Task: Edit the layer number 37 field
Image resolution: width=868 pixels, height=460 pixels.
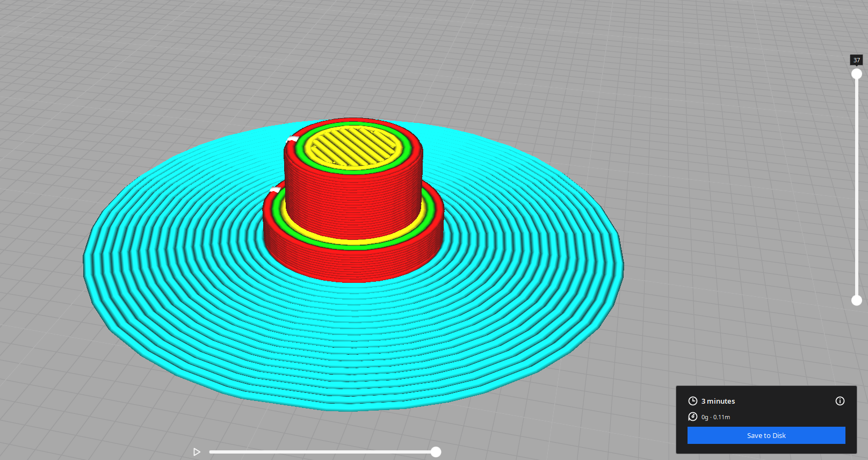Action: pyautogui.click(x=856, y=60)
